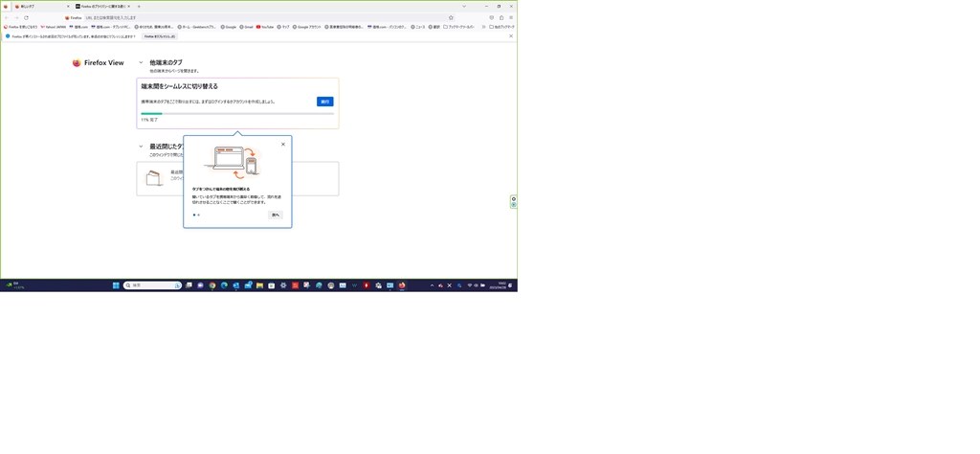The image size is (980, 454).
Task: Open the Gmail bookmark
Action: pos(246,27)
